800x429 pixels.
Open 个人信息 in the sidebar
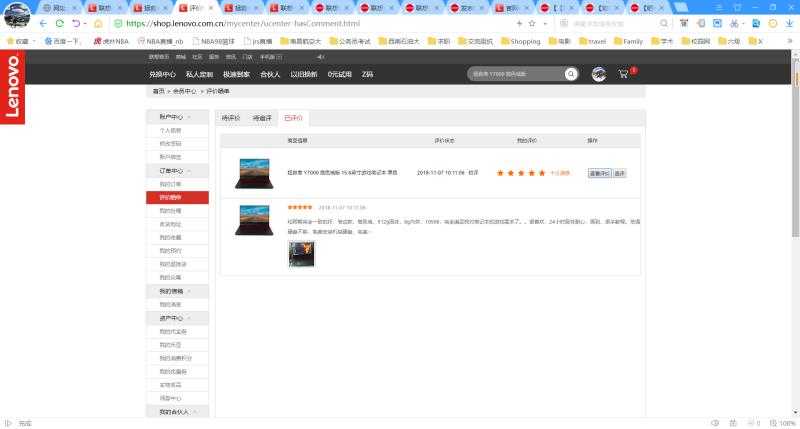pyautogui.click(x=170, y=131)
